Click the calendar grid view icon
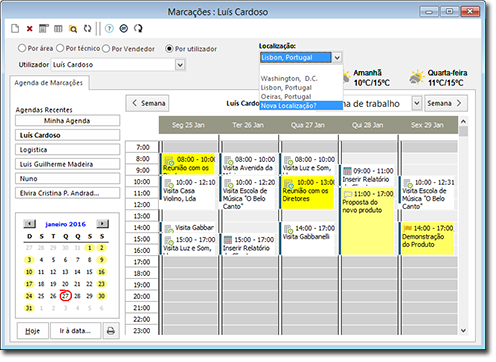496x362 pixels. pos(43,29)
